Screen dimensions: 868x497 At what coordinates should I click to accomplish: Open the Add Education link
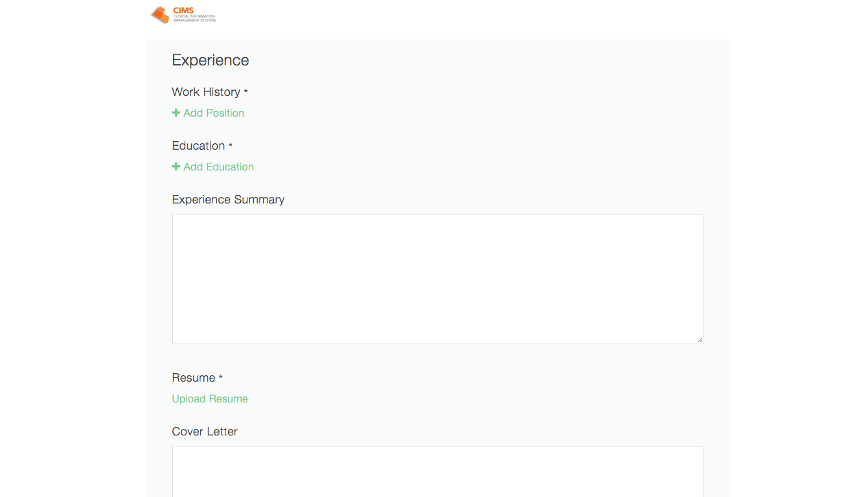(218, 167)
